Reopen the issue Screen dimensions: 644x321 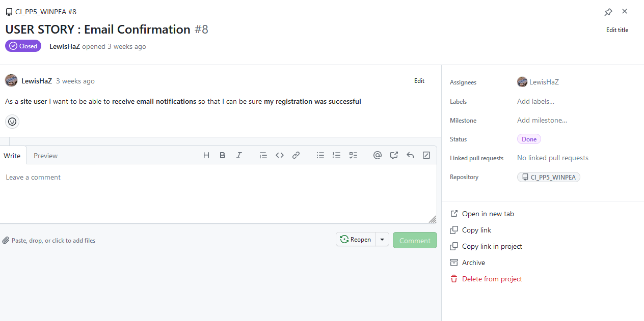pyautogui.click(x=356, y=240)
